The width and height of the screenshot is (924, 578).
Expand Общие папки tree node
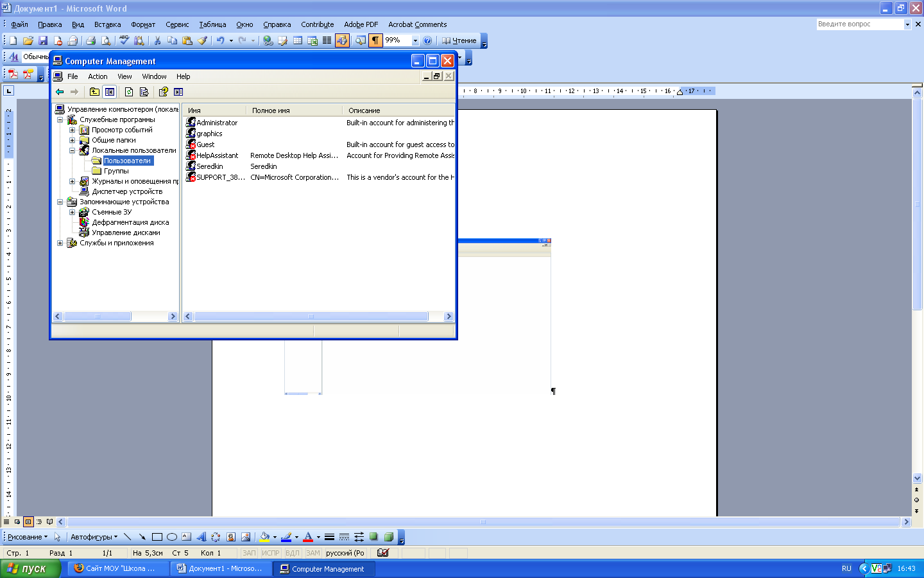point(72,140)
